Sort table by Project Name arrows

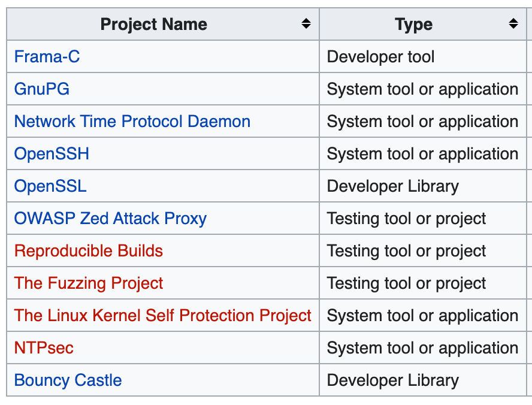coord(306,24)
